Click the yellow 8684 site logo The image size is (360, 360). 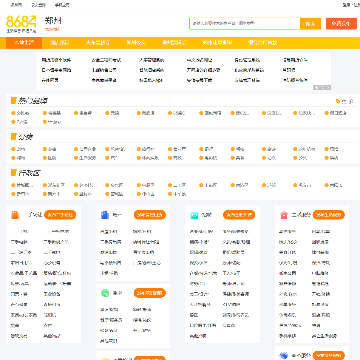pyautogui.click(x=21, y=23)
